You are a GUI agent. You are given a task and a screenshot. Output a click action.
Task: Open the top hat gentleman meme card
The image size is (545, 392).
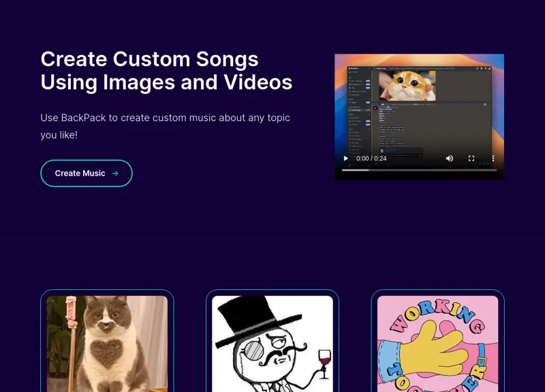(x=272, y=344)
